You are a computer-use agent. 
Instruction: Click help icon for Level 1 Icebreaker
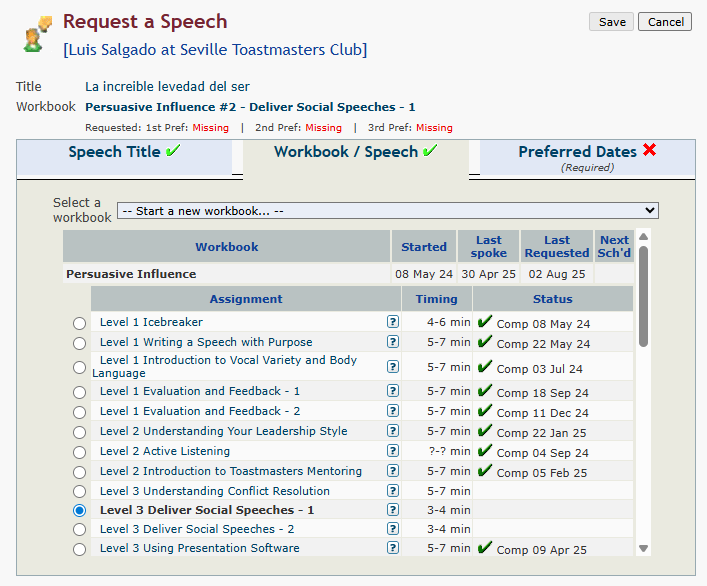click(x=393, y=322)
